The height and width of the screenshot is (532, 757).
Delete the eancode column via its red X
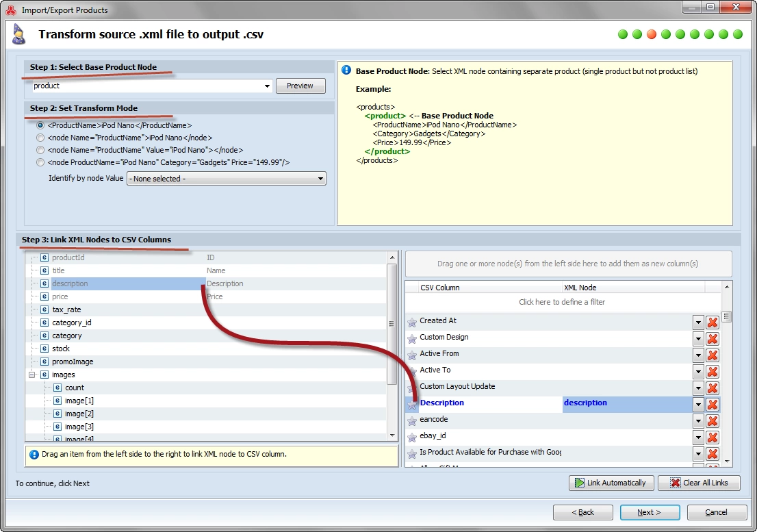712,421
